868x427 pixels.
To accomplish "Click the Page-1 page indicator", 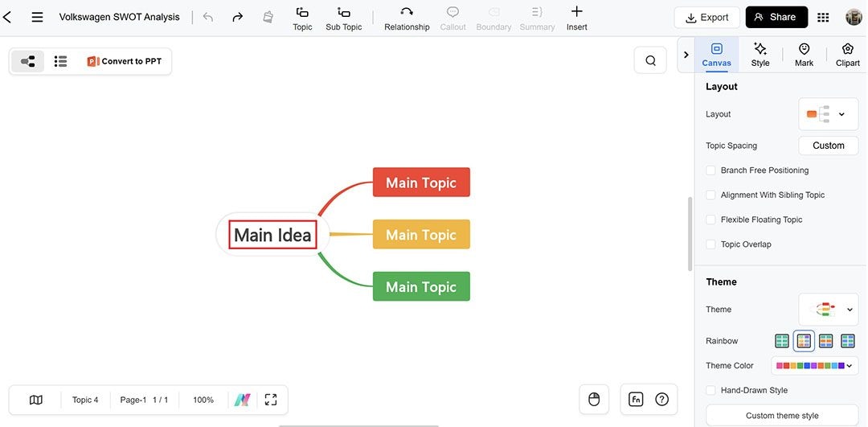I will (144, 400).
